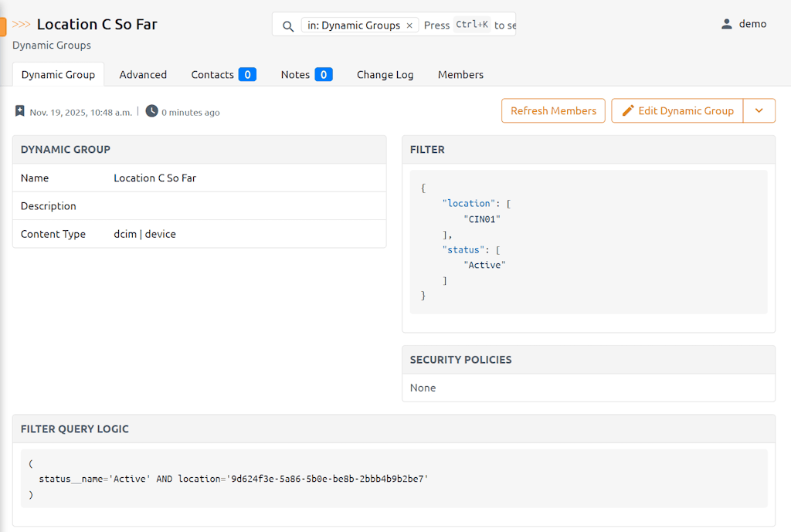This screenshot has height=532, width=791.
Task: Show the Members tab
Action: [460, 75]
